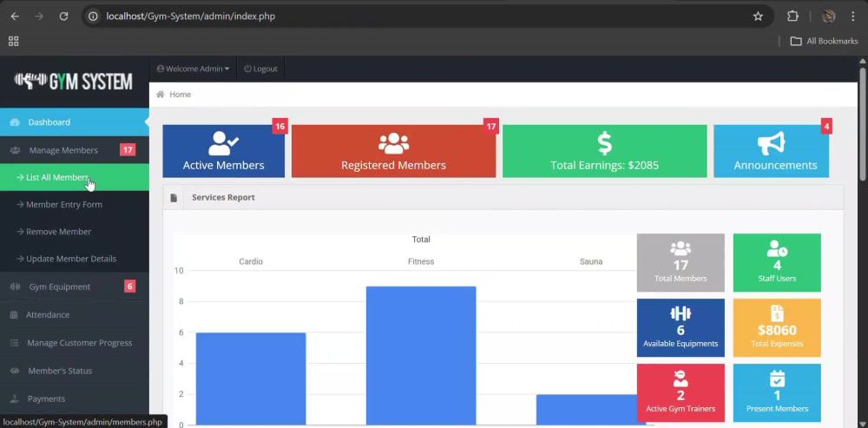Open the Attendance page

click(74, 314)
